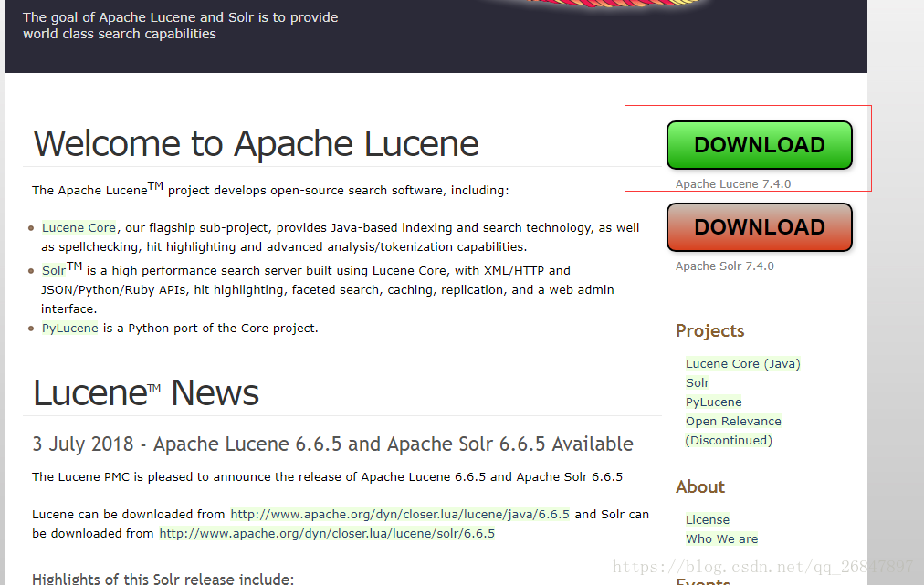Open the License link under About

707,519
